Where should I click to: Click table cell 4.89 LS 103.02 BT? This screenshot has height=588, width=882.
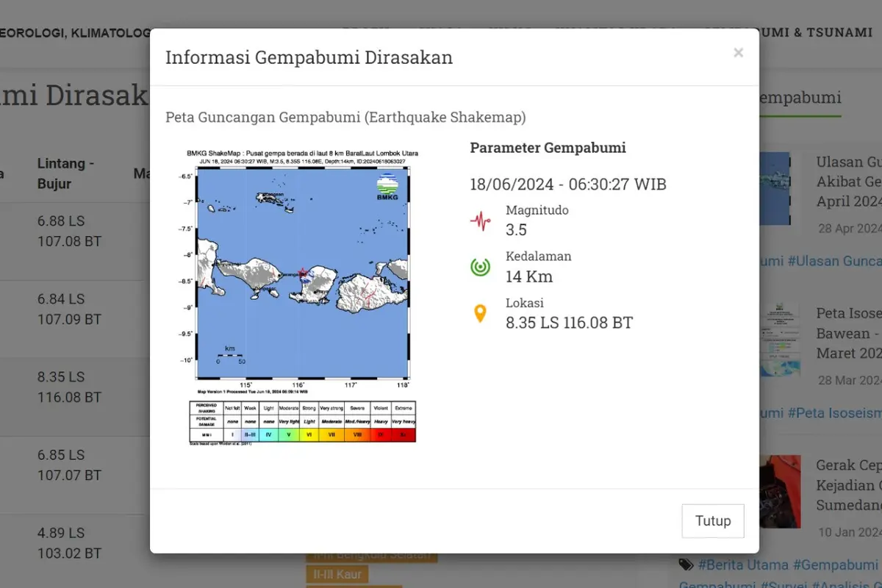69,542
